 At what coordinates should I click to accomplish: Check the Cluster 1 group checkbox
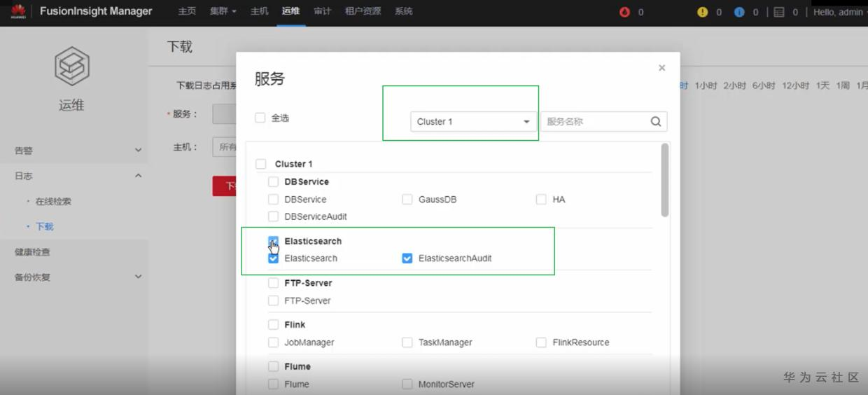[261, 164]
